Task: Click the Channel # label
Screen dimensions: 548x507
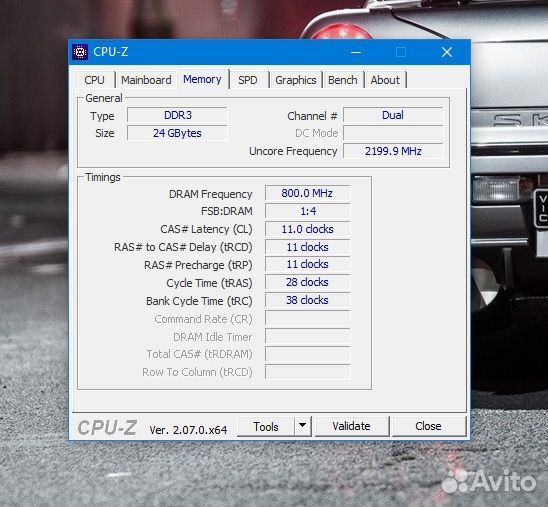Action: coord(312,116)
